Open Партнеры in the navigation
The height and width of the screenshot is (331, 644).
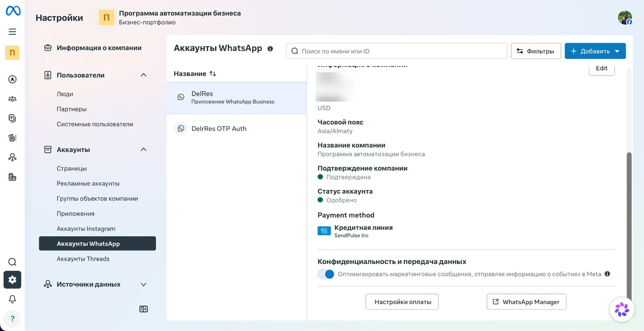click(x=72, y=109)
